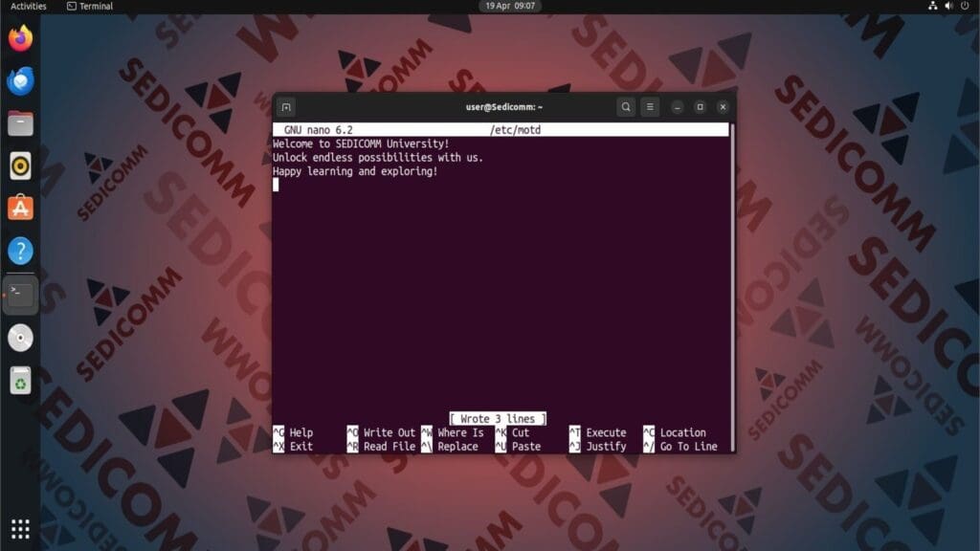This screenshot has height=551, width=980.
Task: Open terminal search with the magnifier icon
Action: point(626,107)
